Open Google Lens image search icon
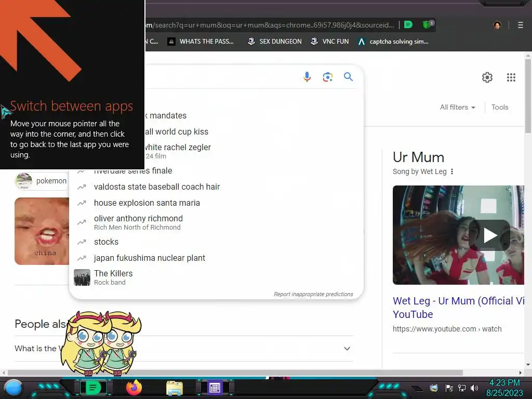 pos(327,77)
